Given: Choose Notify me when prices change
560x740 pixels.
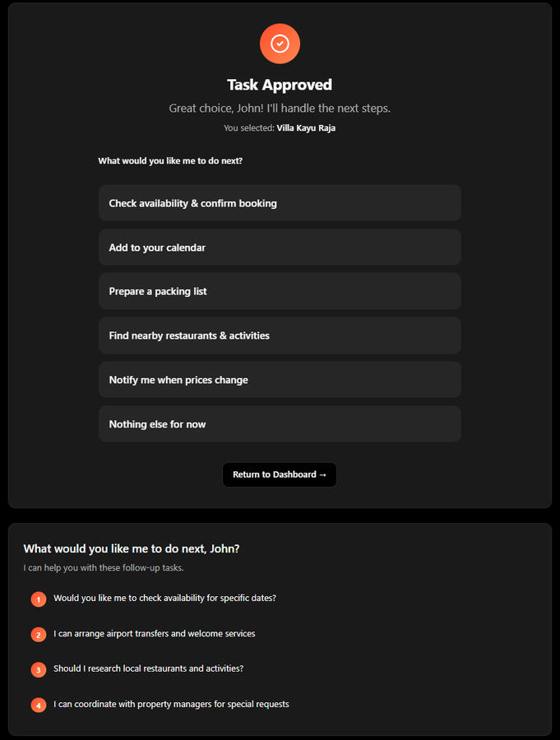Looking at the screenshot, I should 280,380.
